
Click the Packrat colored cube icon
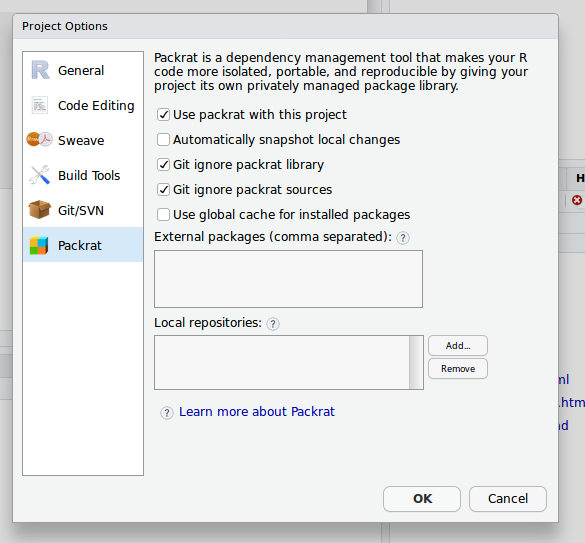click(39, 246)
